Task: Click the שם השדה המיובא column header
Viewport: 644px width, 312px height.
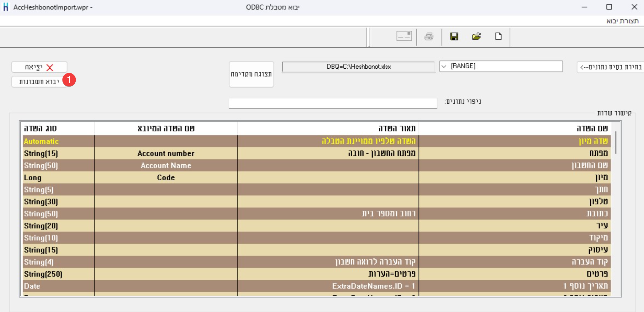Action: tap(166, 128)
